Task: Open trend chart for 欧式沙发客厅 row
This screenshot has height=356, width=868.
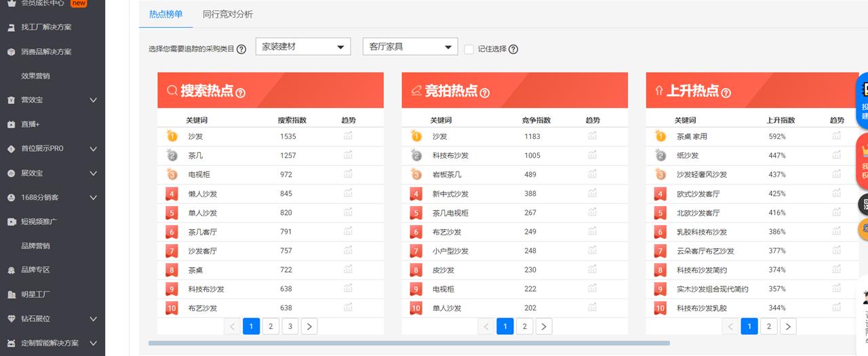Action: coord(836,193)
